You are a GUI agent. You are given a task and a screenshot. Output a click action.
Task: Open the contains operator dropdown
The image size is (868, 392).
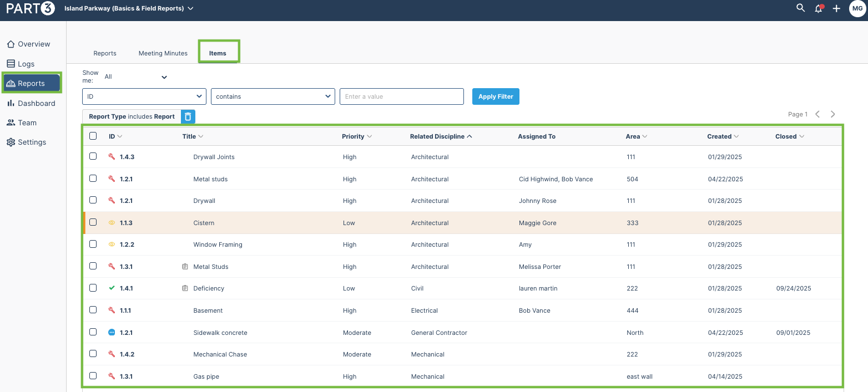coord(273,96)
